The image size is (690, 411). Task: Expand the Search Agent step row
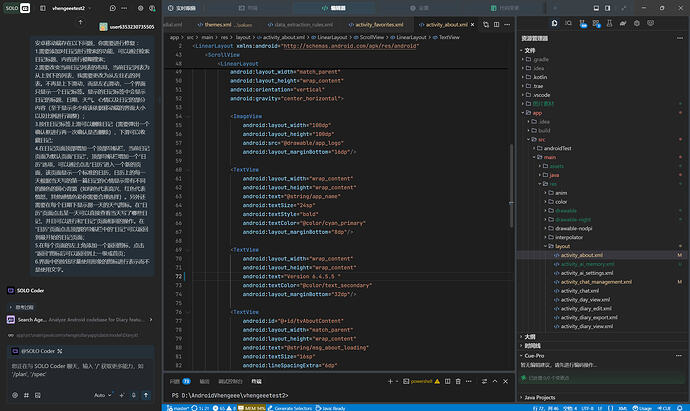point(80,320)
